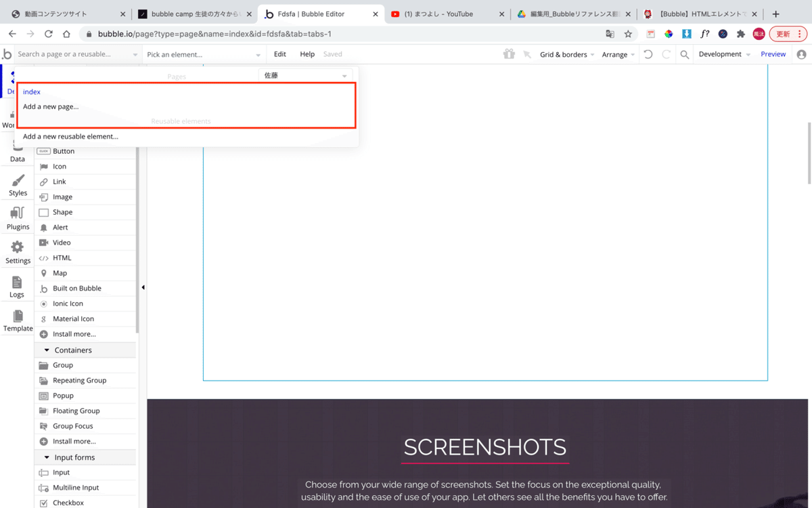Install more visual elements

click(x=85, y=334)
